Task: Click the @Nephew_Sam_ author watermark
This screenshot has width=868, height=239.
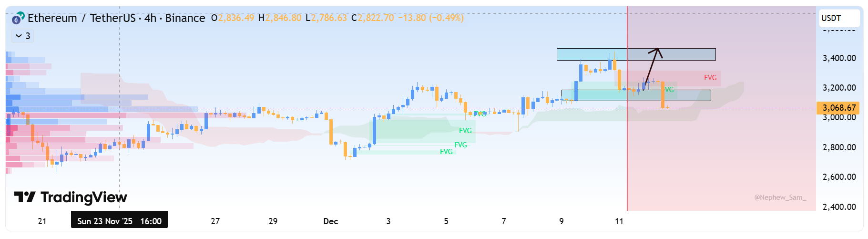Action: coord(780,197)
